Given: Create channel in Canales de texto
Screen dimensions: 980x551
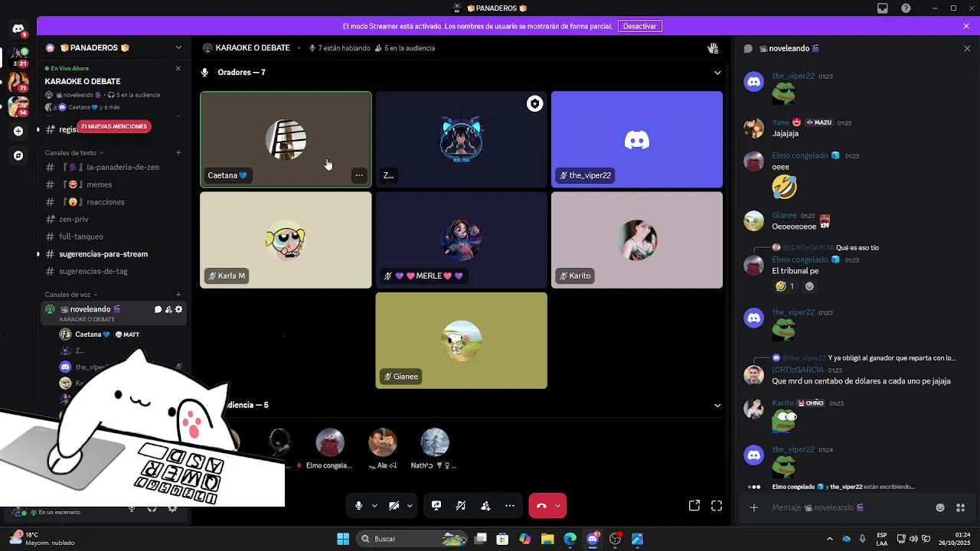Looking at the screenshot, I should coord(178,152).
